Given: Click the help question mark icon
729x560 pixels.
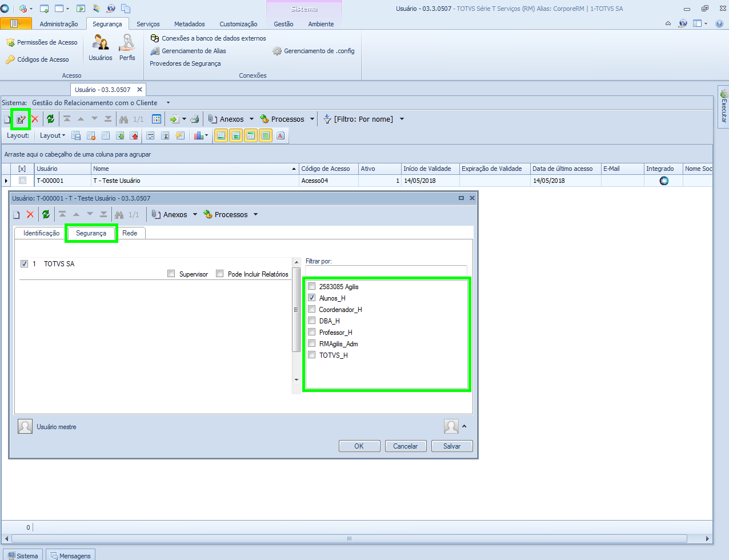Looking at the screenshot, I should [x=719, y=23].
